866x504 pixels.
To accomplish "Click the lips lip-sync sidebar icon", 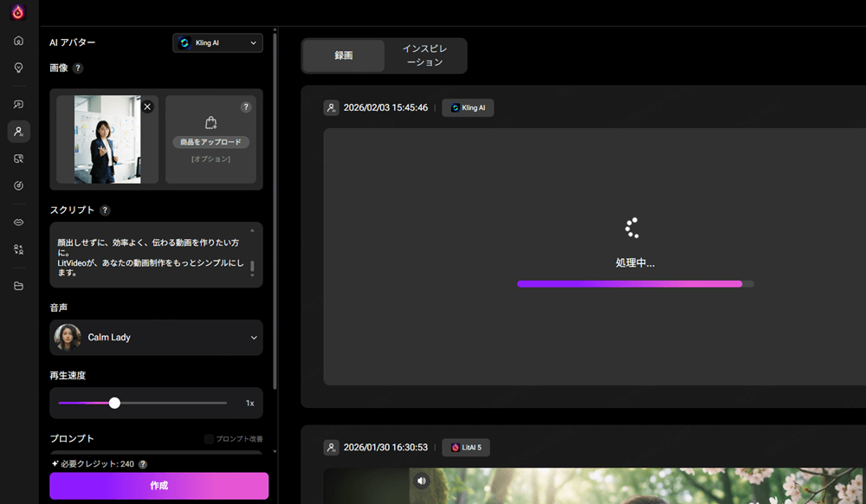I will click(x=18, y=223).
